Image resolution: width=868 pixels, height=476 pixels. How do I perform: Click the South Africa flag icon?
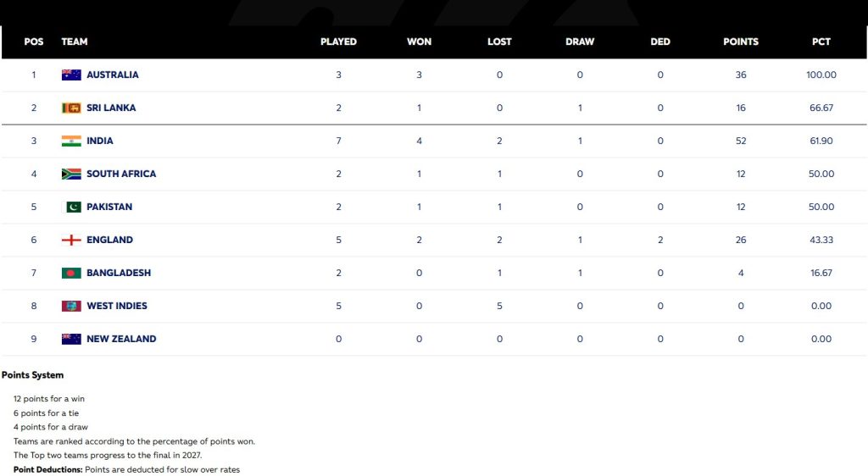71,174
